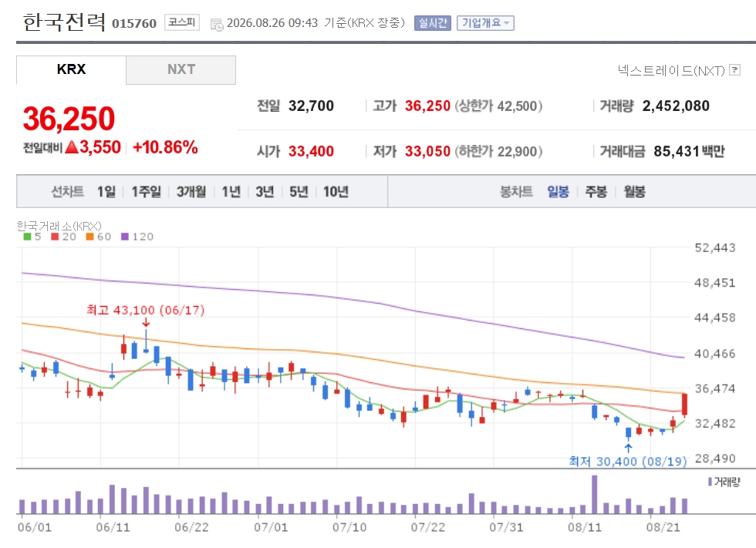756x548 pixels.
Task: Open the NXT help question mark icon
Action: pyautogui.click(x=734, y=70)
